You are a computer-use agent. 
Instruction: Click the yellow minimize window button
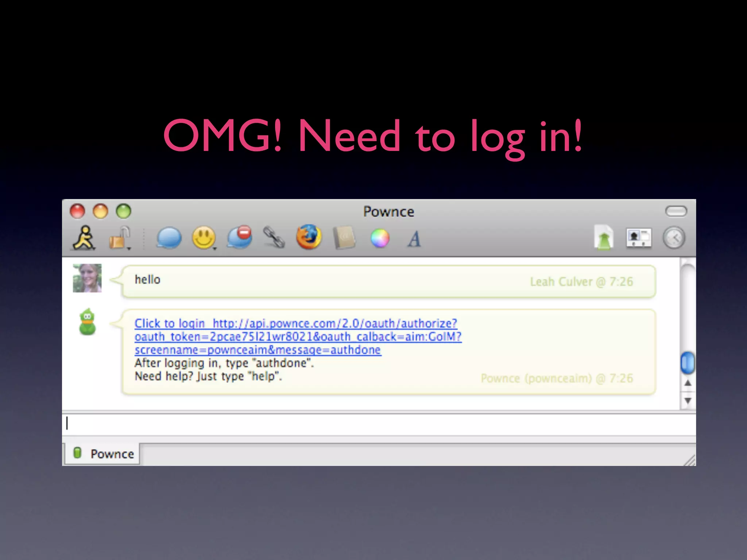coord(100,211)
